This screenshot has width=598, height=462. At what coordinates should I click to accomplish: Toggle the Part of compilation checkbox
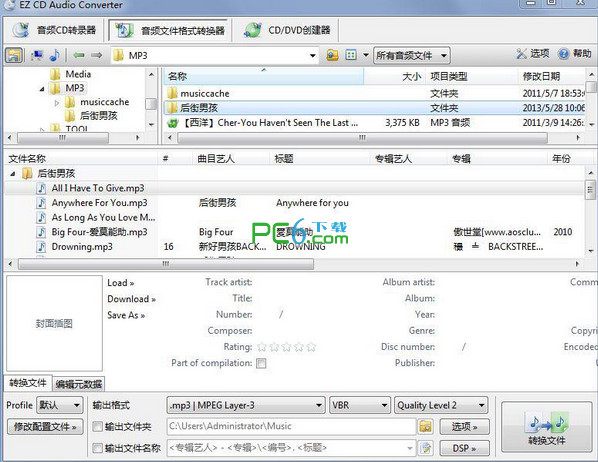coord(261,363)
